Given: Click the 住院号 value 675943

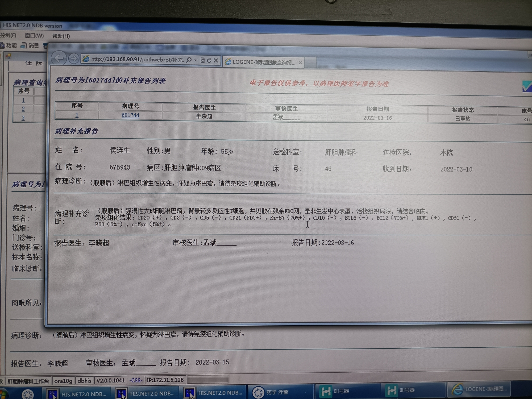Looking at the screenshot, I should pos(120,167).
